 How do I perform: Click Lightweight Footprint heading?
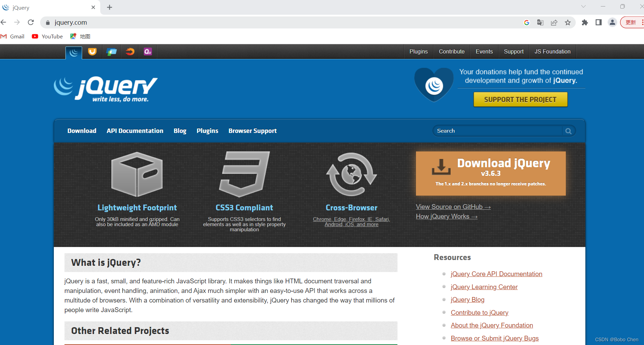137,208
